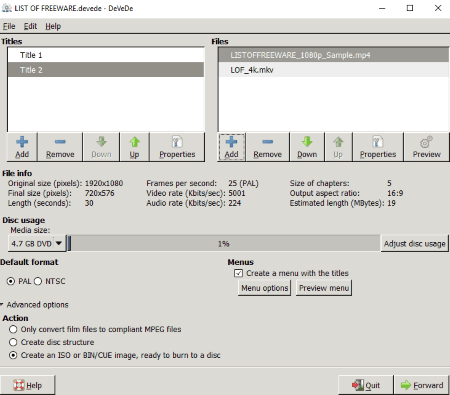Open the 4.7 GB DVD media size dropdown
This screenshot has width=450, height=395.
tap(37, 244)
